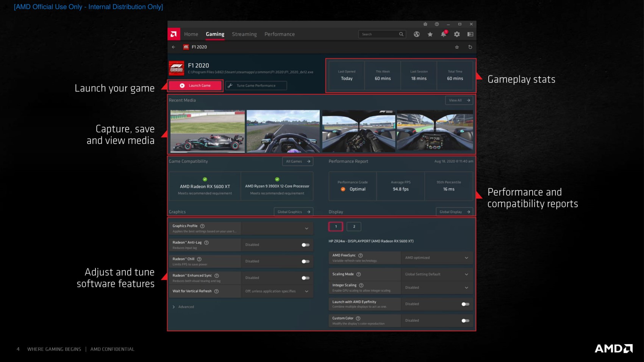Expand the Advanced section
The height and width of the screenshot is (362, 644).
(183, 307)
